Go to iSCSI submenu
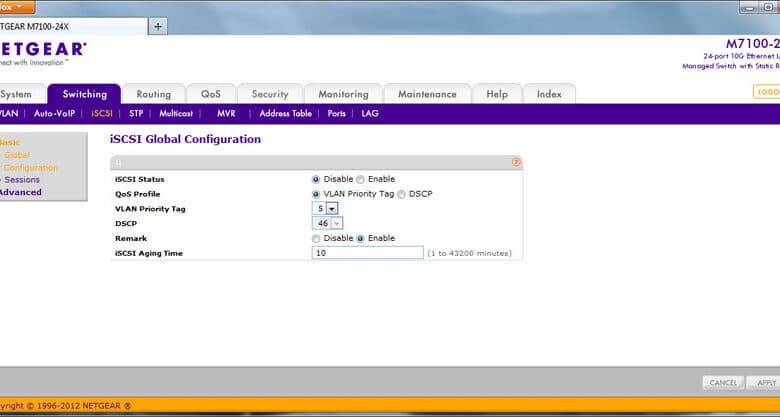780x417 pixels. (102, 113)
